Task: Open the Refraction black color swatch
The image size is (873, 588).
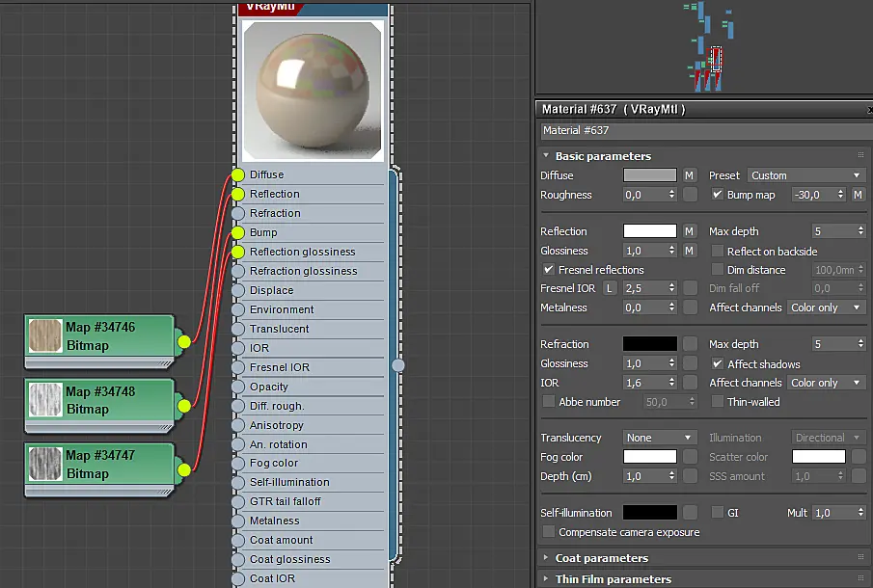Action: pos(650,344)
